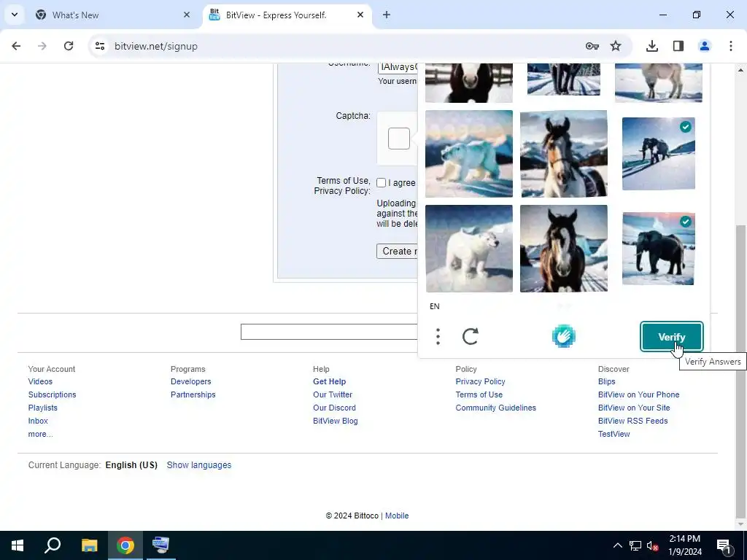Close the BitView tab

[x=360, y=15]
